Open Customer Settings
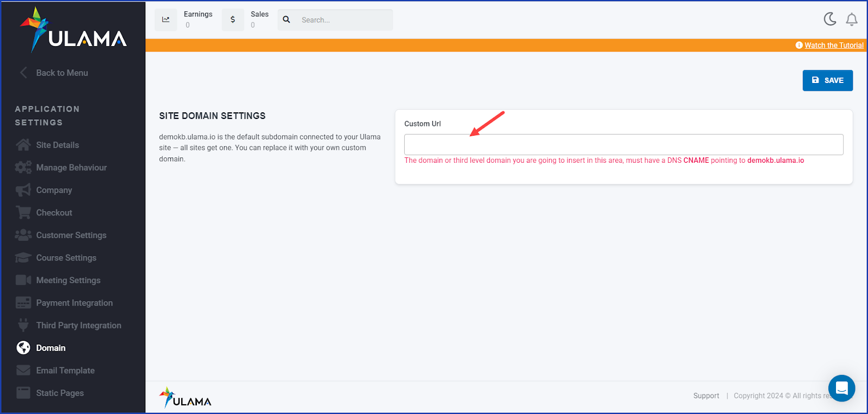Screen dimensions: 868x414 pyautogui.click(x=72, y=235)
